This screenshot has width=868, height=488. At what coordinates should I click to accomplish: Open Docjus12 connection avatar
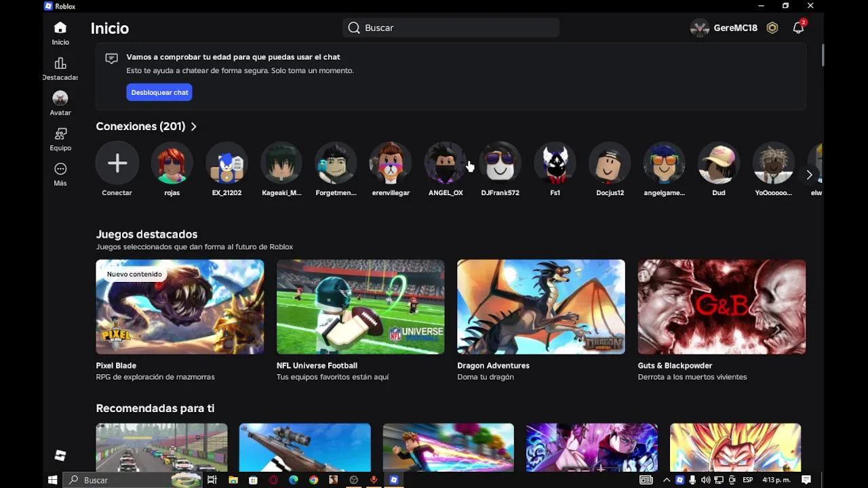[610, 163]
